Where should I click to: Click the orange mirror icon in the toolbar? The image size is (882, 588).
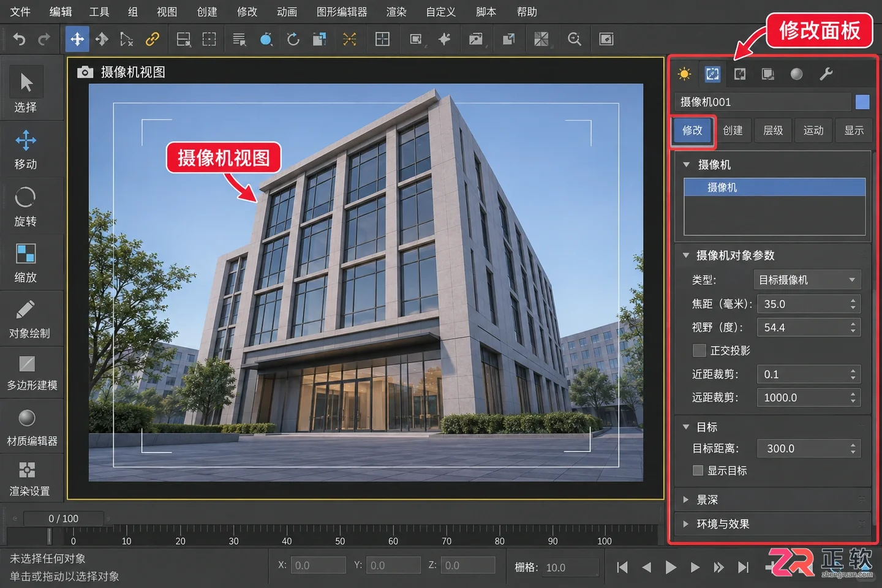click(x=350, y=40)
